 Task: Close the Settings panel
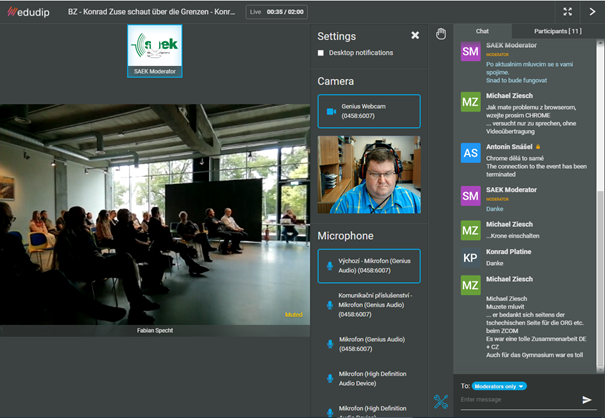[x=415, y=36]
